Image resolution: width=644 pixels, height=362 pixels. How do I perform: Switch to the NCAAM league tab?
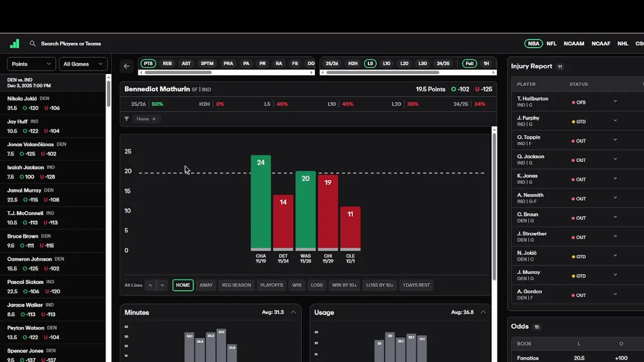pyautogui.click(x=574, y=44)
